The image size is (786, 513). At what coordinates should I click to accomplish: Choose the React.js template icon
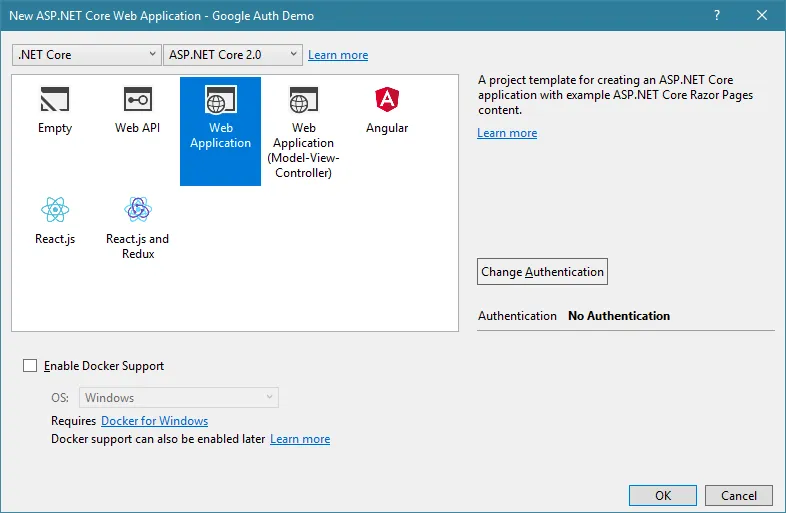coord(55,210)
